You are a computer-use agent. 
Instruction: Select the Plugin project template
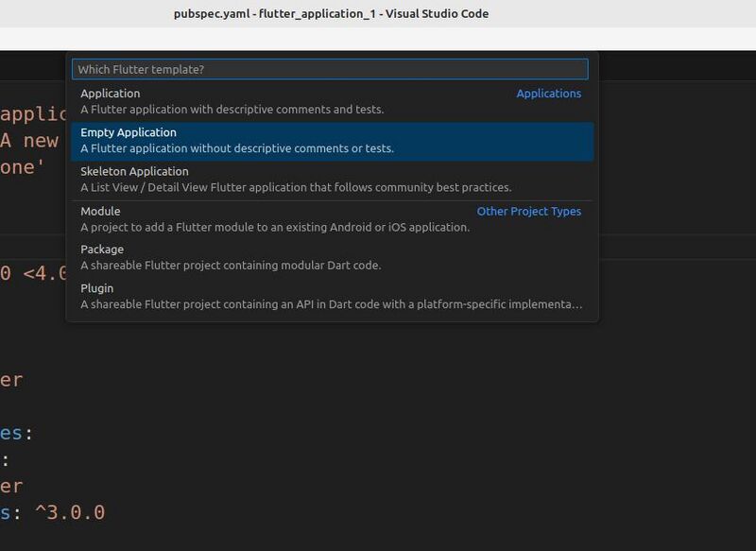coord(333,297)
